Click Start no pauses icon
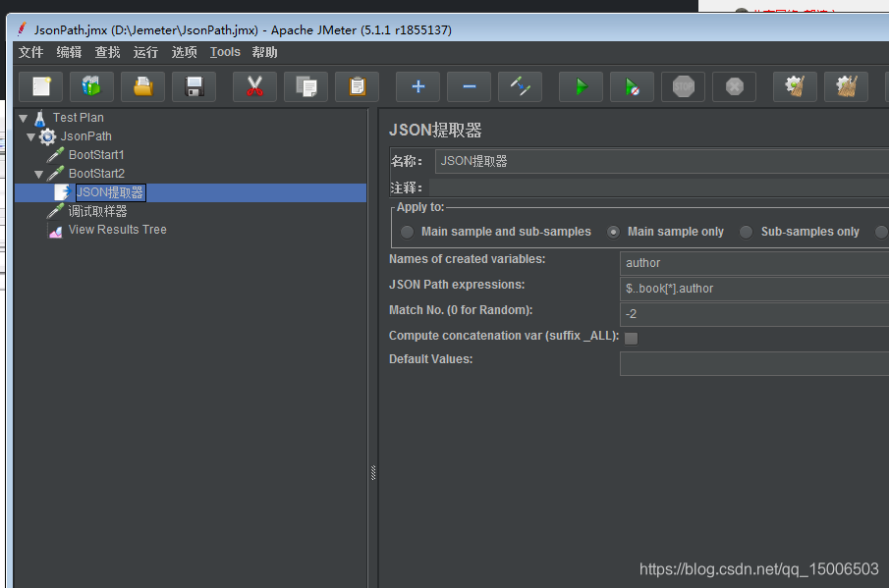 [x=633, y=86]
